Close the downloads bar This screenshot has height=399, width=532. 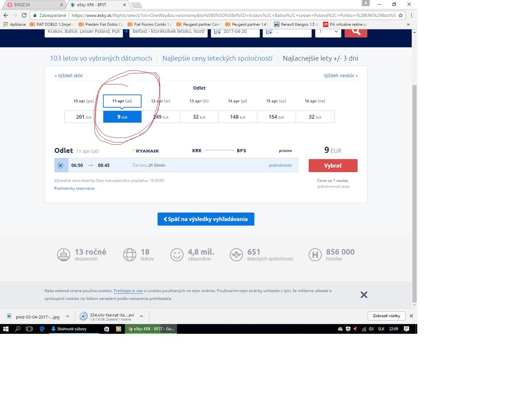click(411, 316)
